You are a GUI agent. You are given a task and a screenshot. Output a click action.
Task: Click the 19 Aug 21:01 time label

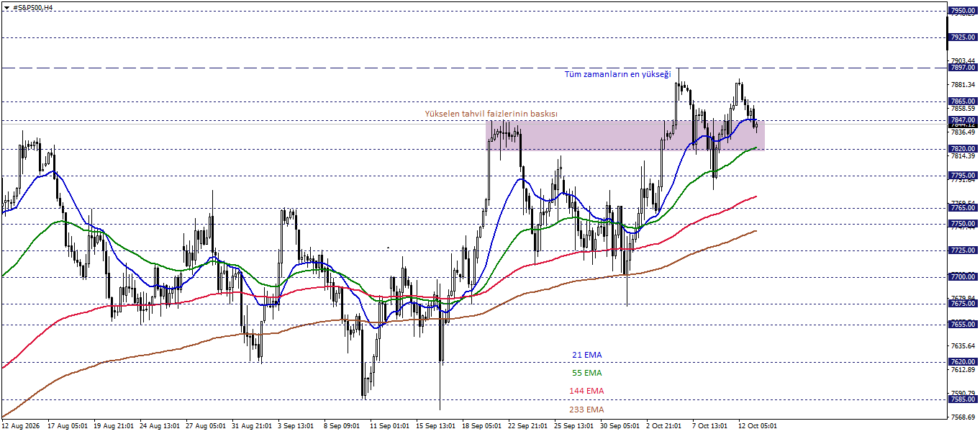[x=114, y=426]
